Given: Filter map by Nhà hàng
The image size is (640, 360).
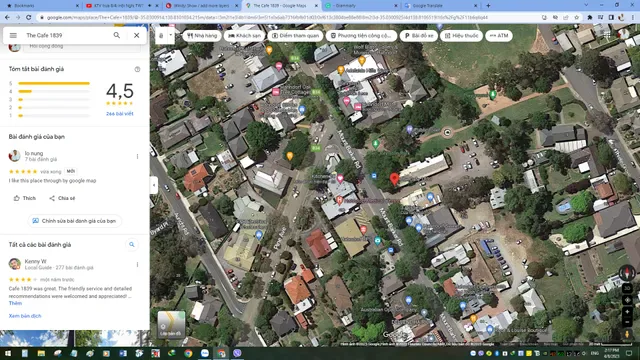Looking at the screenshot, I should pyautogui.click(x=202, y=36).
